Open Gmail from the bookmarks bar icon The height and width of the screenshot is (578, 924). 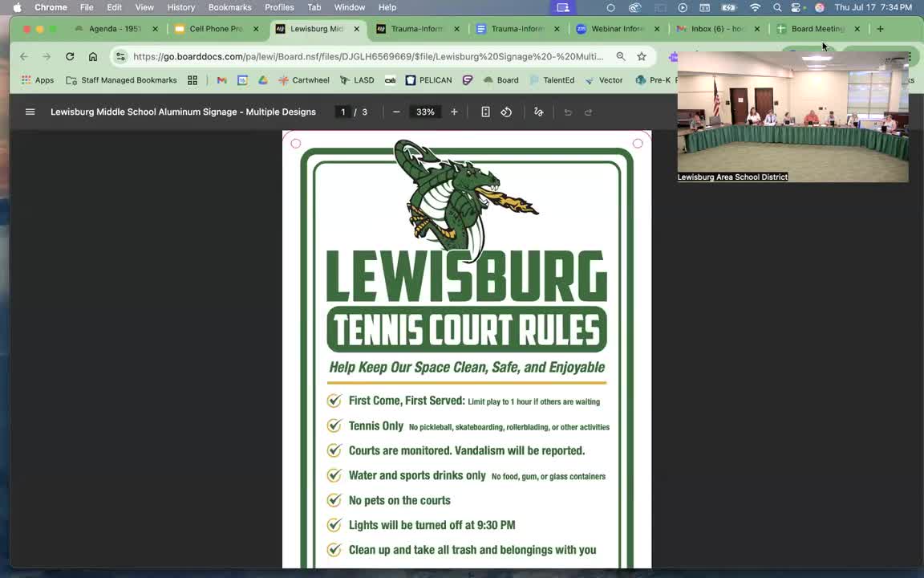221,80
